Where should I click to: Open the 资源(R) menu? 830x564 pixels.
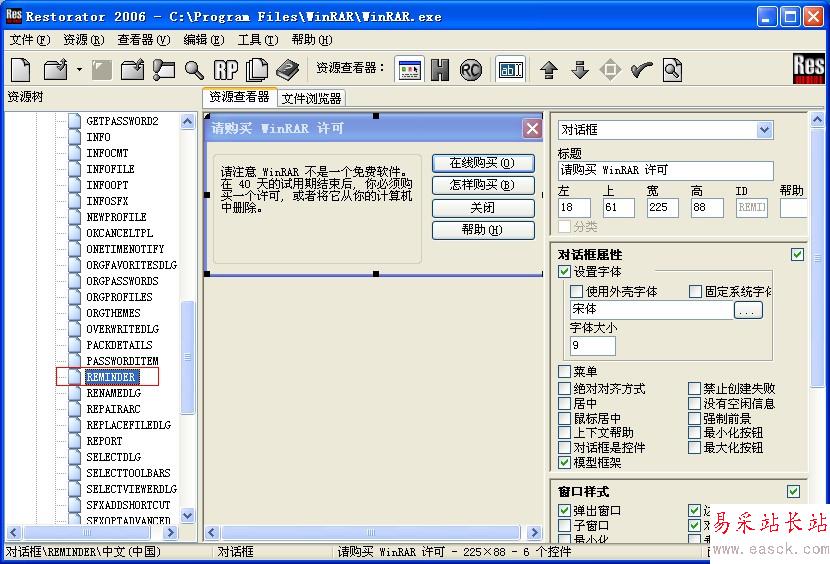(84, 40)
